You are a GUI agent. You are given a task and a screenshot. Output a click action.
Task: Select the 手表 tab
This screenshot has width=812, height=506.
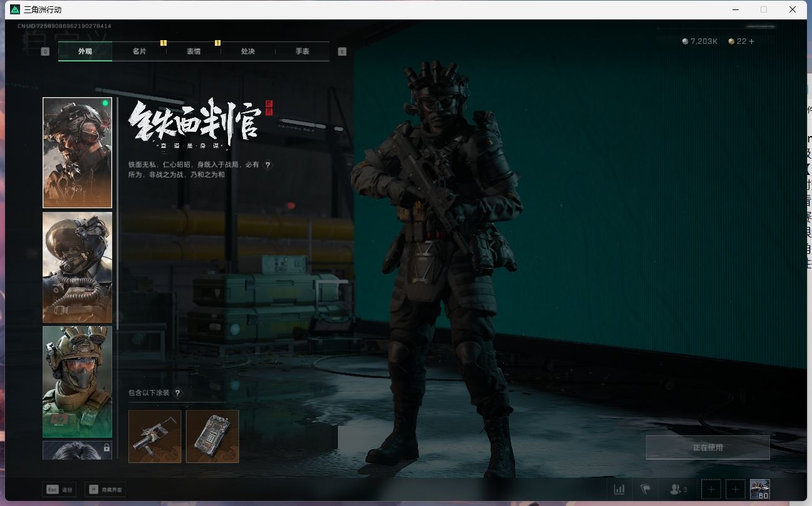302,51
